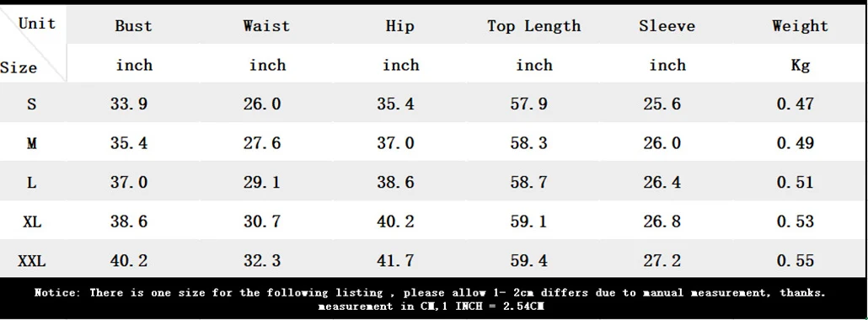The width and height of the screenshot is (868, 320).
Task: Select waist value 27.6 for size M
Action: coord(262,143)
